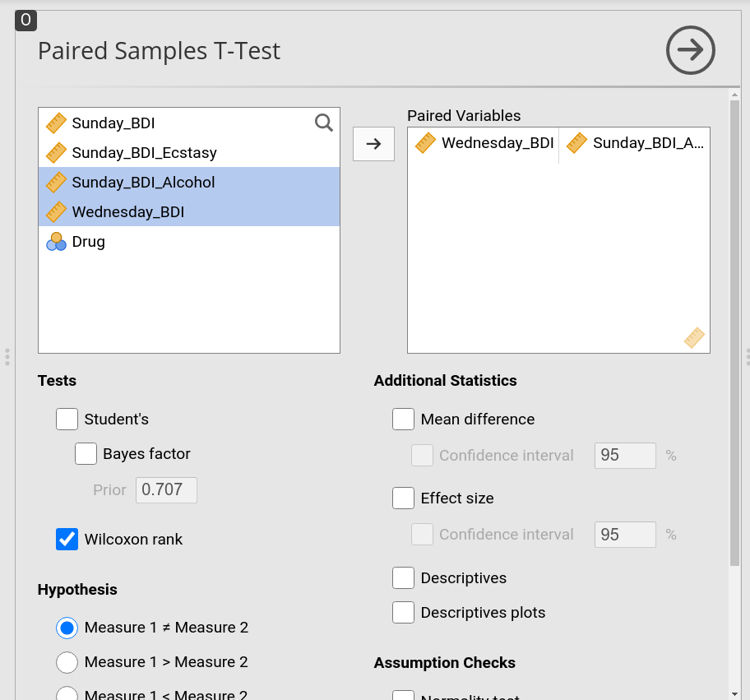Enable the Effect size checkbox
Viewport: 750px width, 700px height.
tap(403, 498)
